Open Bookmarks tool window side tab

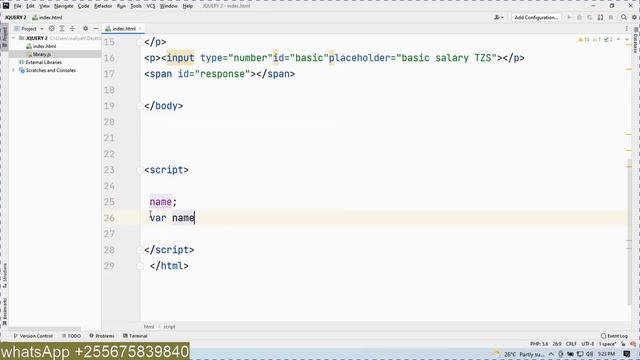click(x=4, y=312)
